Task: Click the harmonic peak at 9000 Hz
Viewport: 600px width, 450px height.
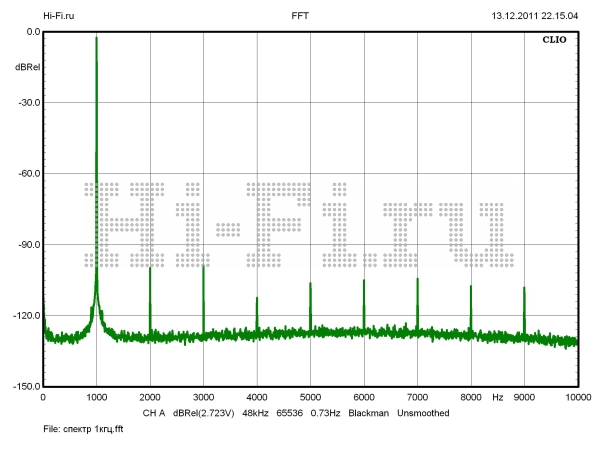Action: pyautogui.click(x=524, y=289)
